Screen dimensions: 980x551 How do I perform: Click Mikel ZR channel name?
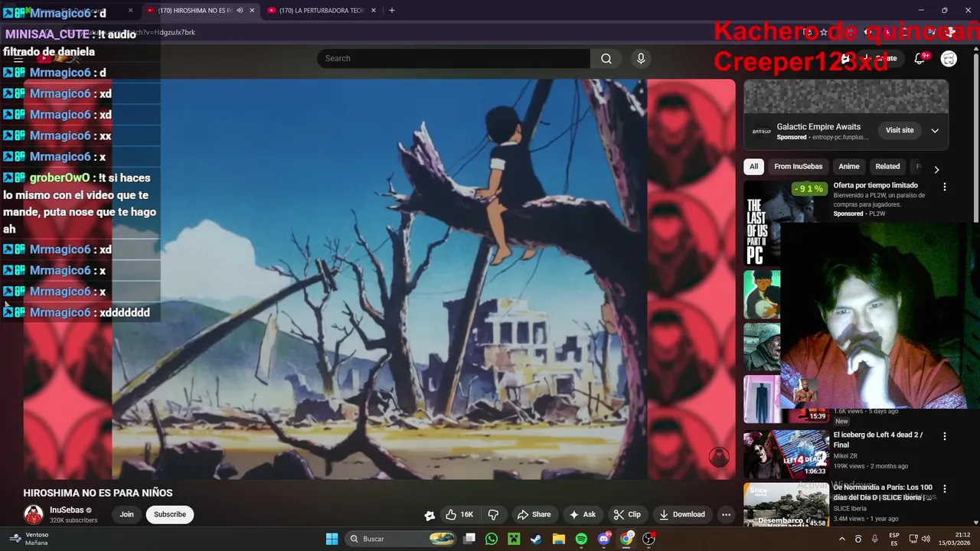tap(847, 455)
